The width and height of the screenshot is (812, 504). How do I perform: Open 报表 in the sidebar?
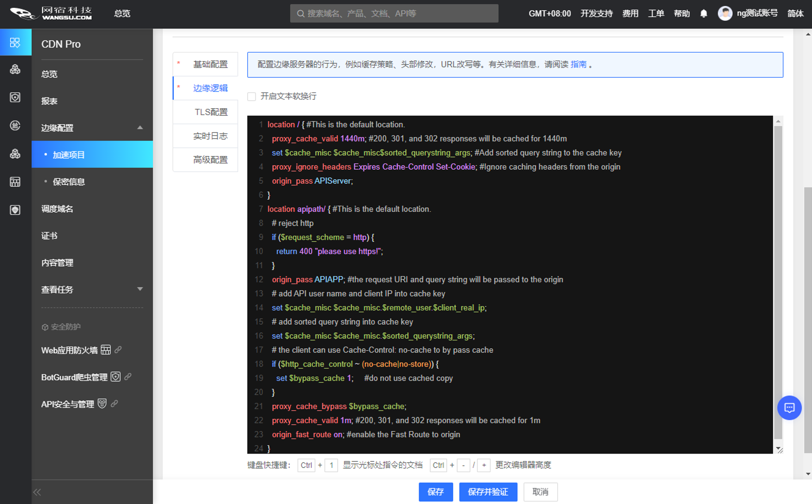49,101
